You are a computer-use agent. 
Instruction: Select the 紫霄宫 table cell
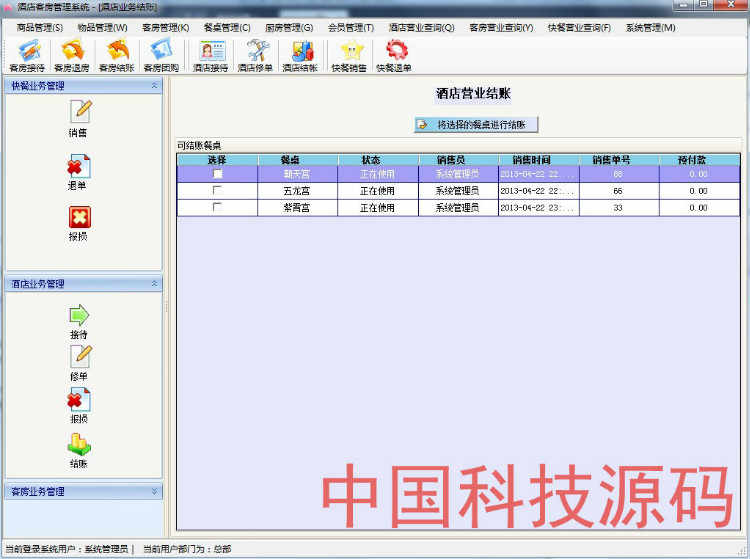pos(298,208)
